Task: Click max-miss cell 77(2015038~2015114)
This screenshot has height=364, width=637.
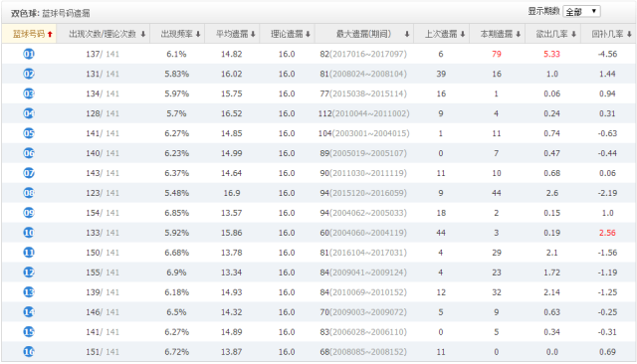Action: click(x=363, y=93)
